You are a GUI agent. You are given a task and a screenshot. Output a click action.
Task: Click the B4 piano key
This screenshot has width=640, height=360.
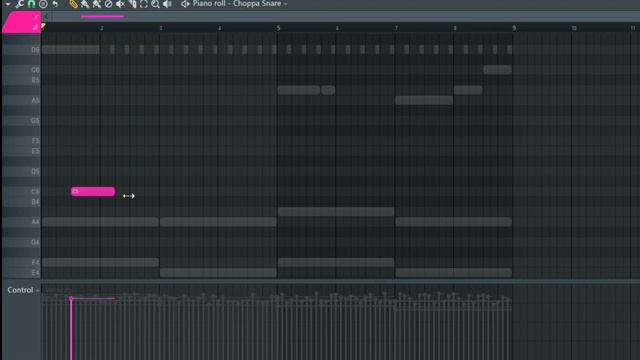tap(21, 202)
